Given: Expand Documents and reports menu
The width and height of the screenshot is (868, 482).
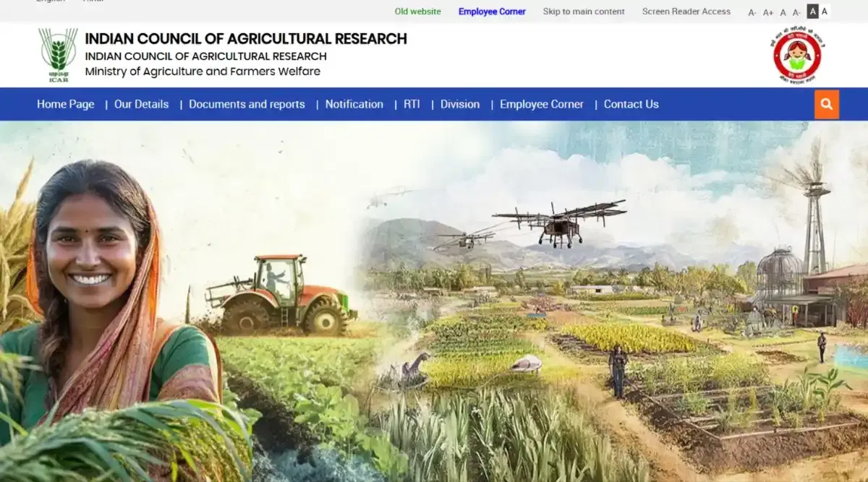Looking at the screenshot, I should pyautogui.click(x=247, y=104).
